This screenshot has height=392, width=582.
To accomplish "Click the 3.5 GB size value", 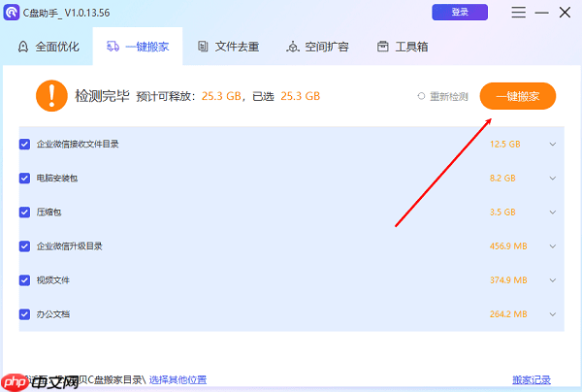I will pyautogui.click(x=502, y=212).
